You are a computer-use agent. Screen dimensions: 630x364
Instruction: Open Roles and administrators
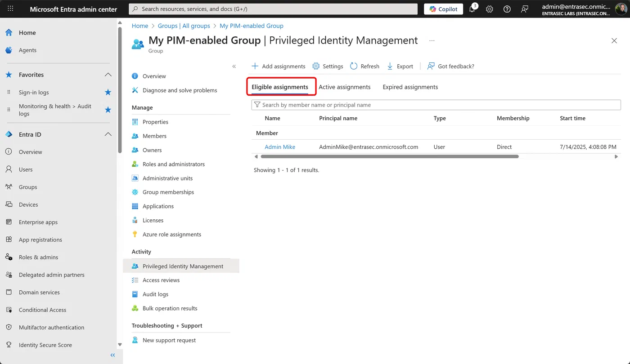point(173,164)
